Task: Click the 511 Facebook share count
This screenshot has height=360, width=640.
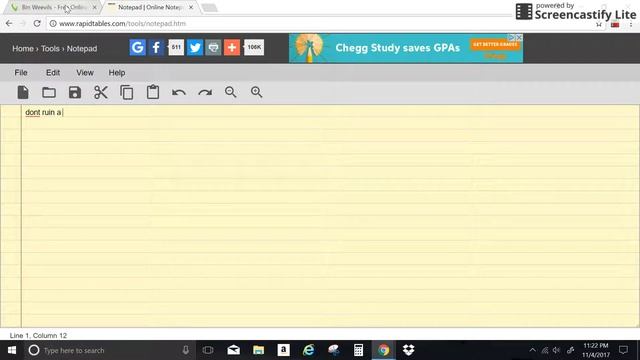Action: click(176, 47)
